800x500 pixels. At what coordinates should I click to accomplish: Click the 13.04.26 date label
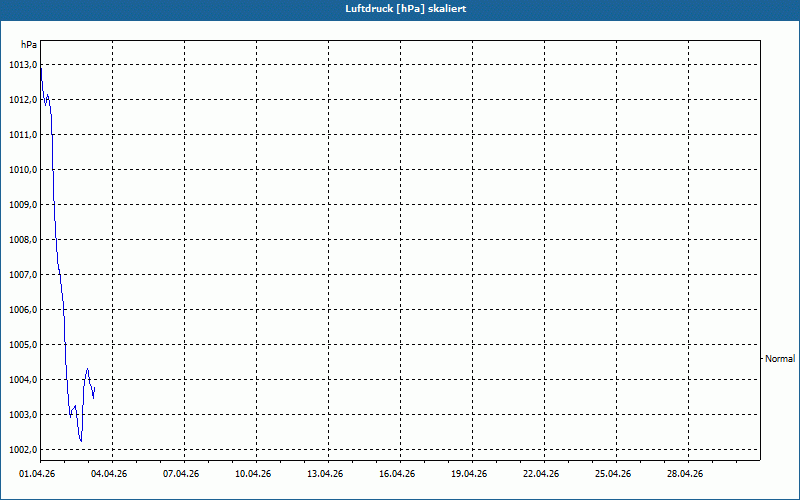pyautogui.click(x=325, y=474)
